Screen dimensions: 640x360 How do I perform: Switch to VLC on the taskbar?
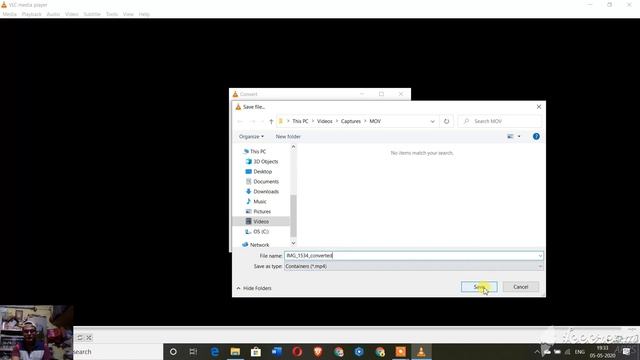pyautogui.click(x=421, y=351)
